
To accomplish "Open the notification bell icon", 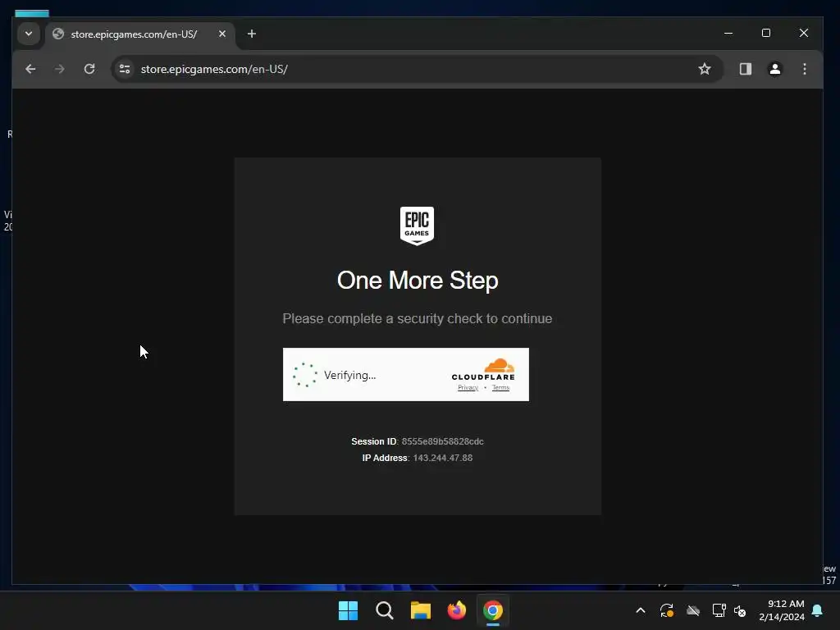I will [817, 610].
